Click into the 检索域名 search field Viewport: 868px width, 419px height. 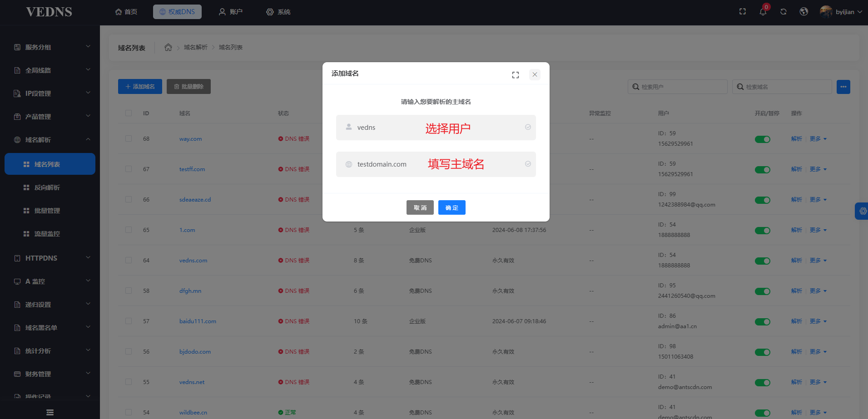coord(782,87)
